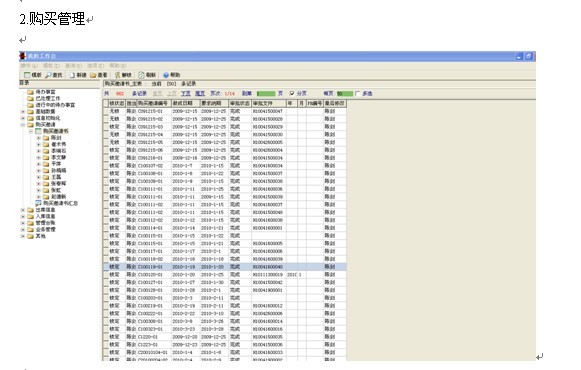Click the 查找 magnifier search icon
This screenshot has height=370, width=581.
click(x=48, y=75)
